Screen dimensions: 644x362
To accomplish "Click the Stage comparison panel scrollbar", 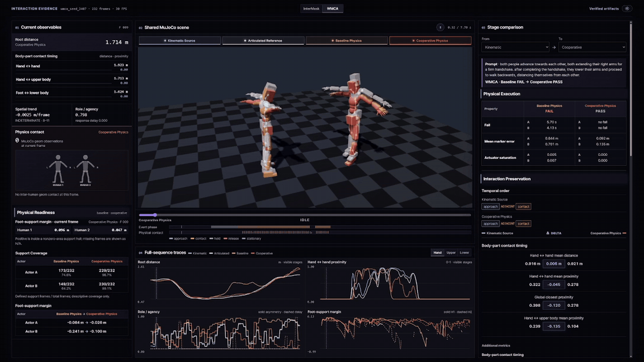I will [x=631, y=89].
